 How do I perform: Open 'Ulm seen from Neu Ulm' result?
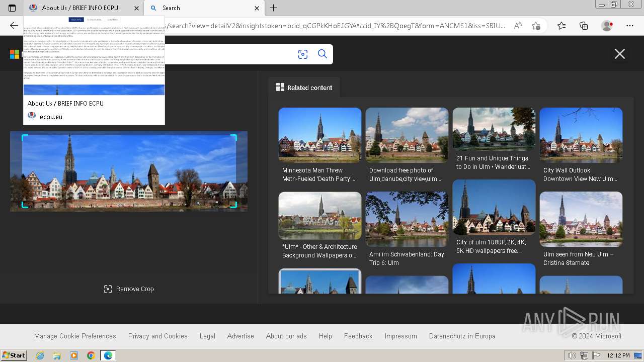(581, 219)
